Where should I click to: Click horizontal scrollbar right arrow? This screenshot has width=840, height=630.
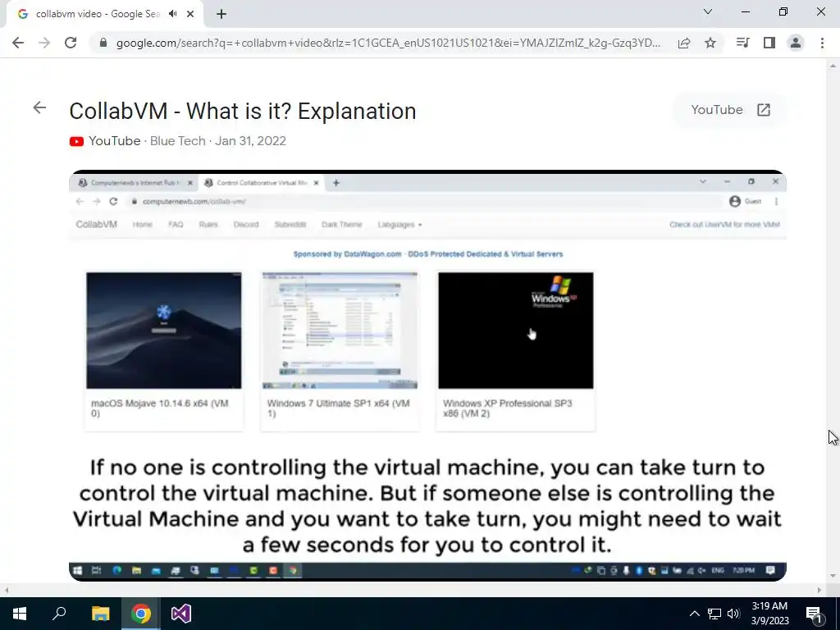819,591
